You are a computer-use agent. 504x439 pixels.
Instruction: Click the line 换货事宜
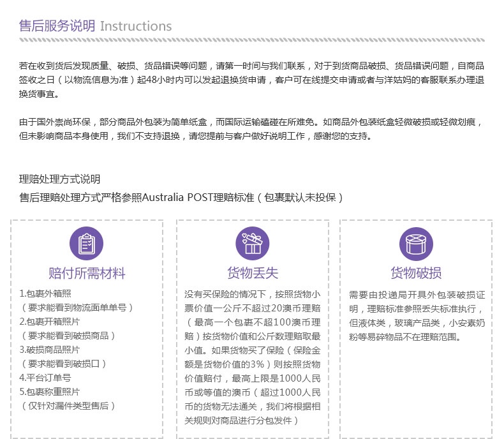pyautogui.click(x=39, y=94)
